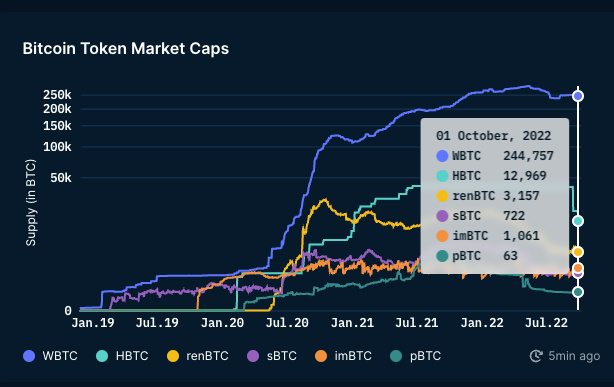Image resolution: width=614 pixels, height=387 pixels.
Task: Click the HBTC turquoise marker on hover line
Action: [x=578, y=221]
